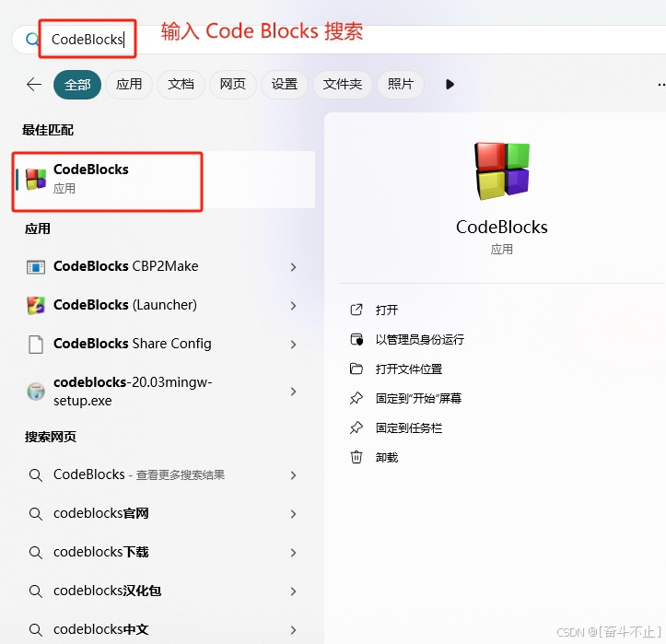Choose 固定到"开始"屏幕
Image resolution: width=666 pixels, height=644 pixels.
418,398
